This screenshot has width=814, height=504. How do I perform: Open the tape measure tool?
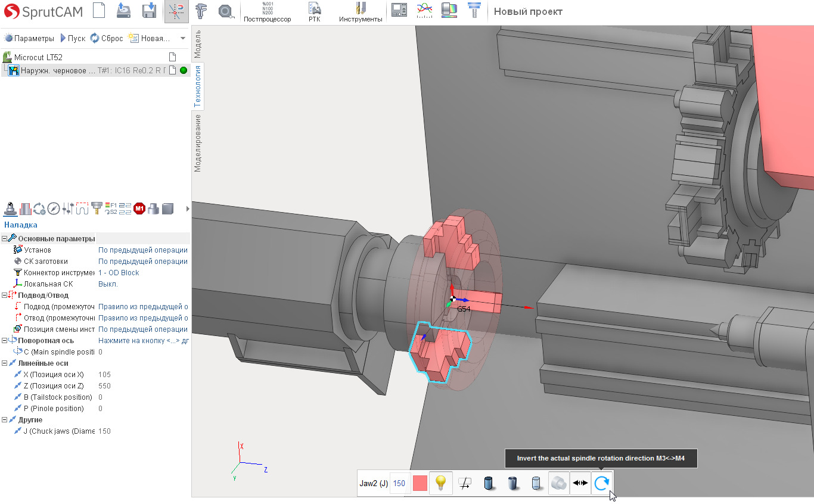226,11
